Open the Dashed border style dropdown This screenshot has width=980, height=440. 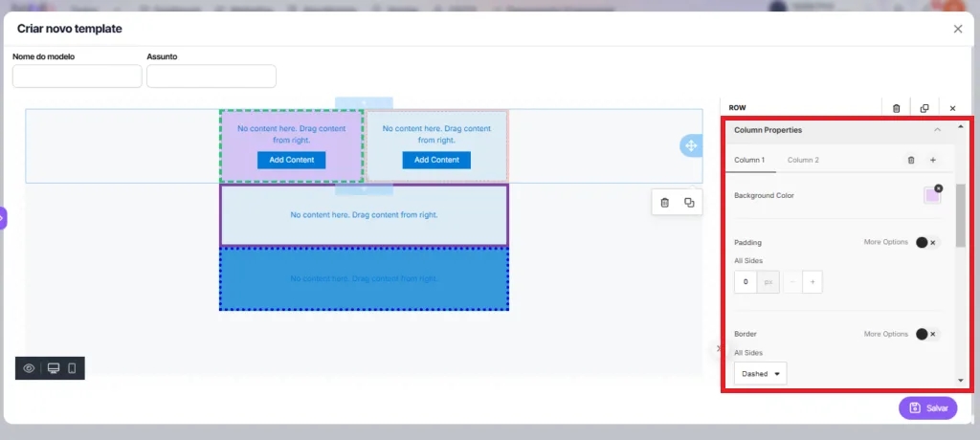[x=761, y=374]
